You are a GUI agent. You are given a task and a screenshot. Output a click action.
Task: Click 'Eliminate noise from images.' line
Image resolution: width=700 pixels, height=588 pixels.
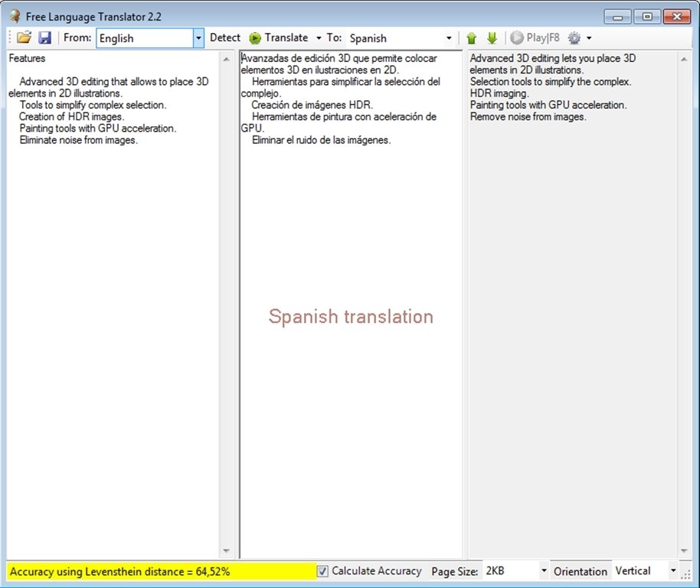[79, 140]
